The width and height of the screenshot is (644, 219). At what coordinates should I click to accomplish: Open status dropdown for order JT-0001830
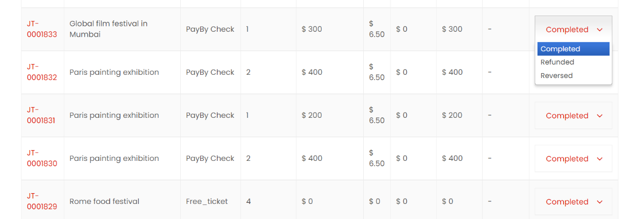(x=573, y=159)
